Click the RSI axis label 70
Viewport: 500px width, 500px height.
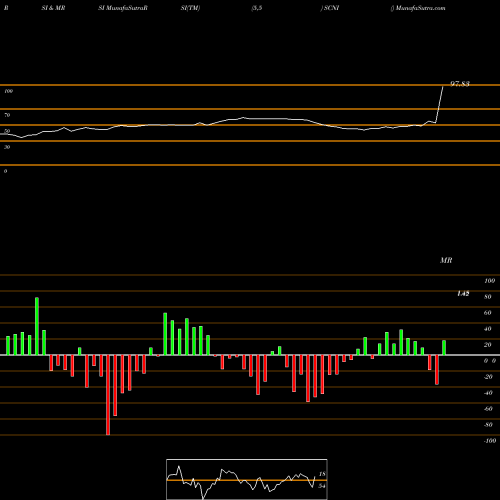(7, 115)
